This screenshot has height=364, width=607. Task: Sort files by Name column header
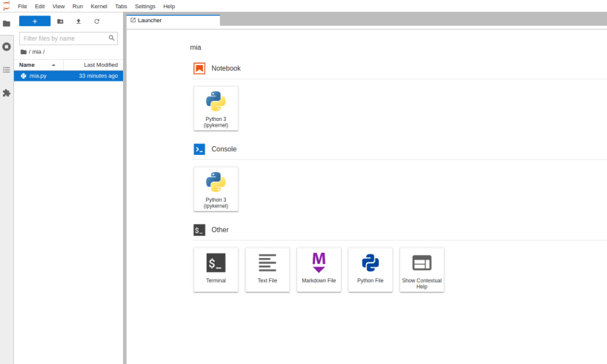point(39,64)
